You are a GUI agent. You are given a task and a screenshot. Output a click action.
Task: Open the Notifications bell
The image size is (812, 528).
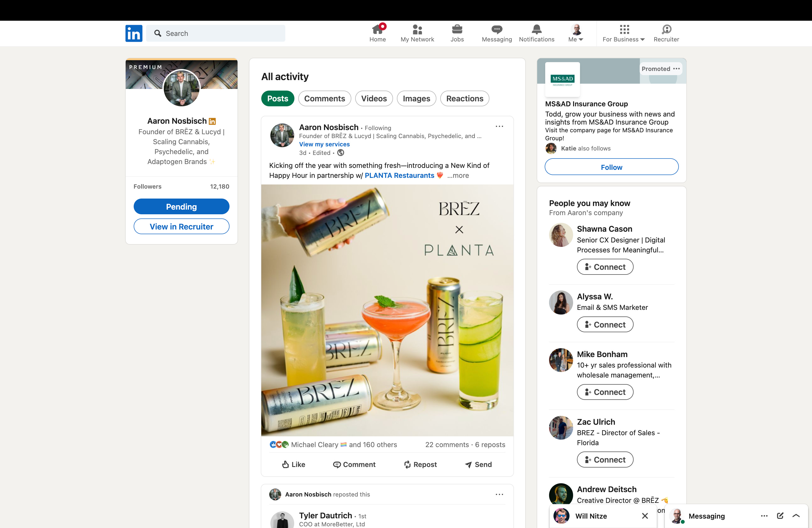(536, 33)
